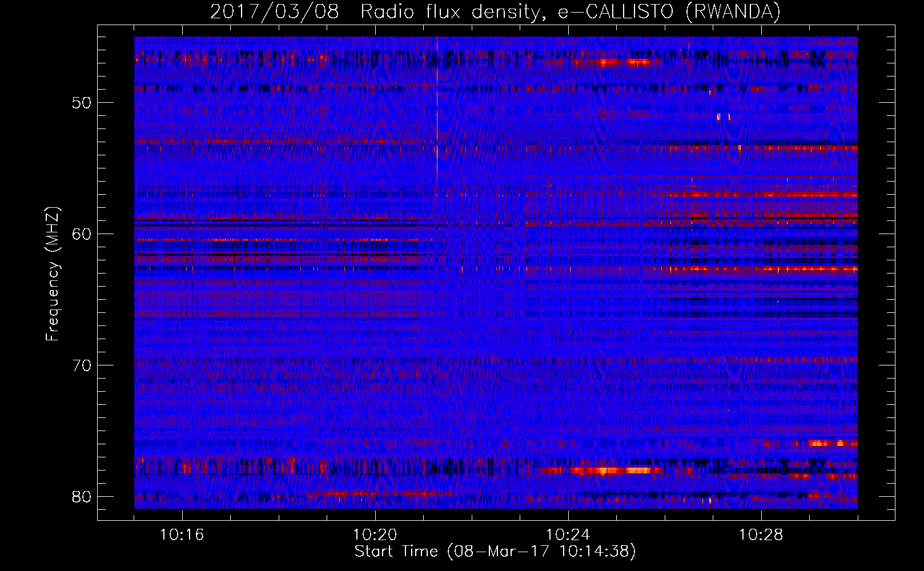Click the 'Start Time (08-Mar-17 10:14:38)' label
This screenshot has width=924, height=571.
coord(495,552)
